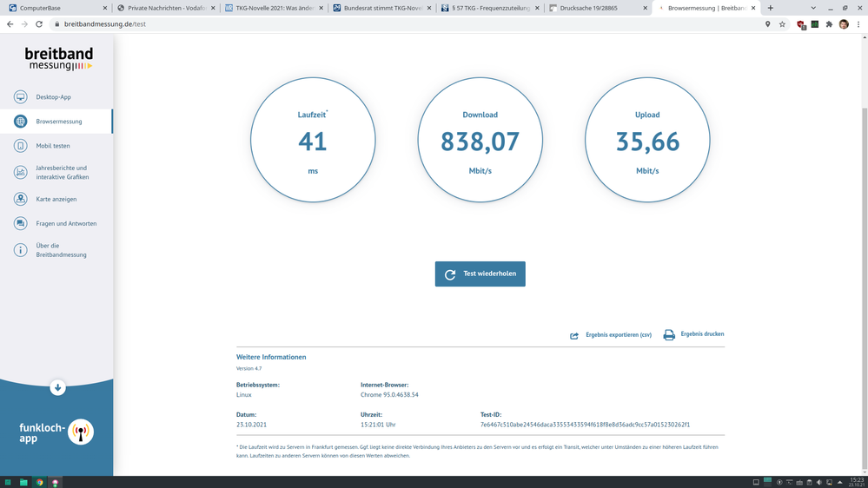The height and width of the screenshot is (488, 868).
Task: Open the Extensions puzzle piece menu
Action: [829, 24]
